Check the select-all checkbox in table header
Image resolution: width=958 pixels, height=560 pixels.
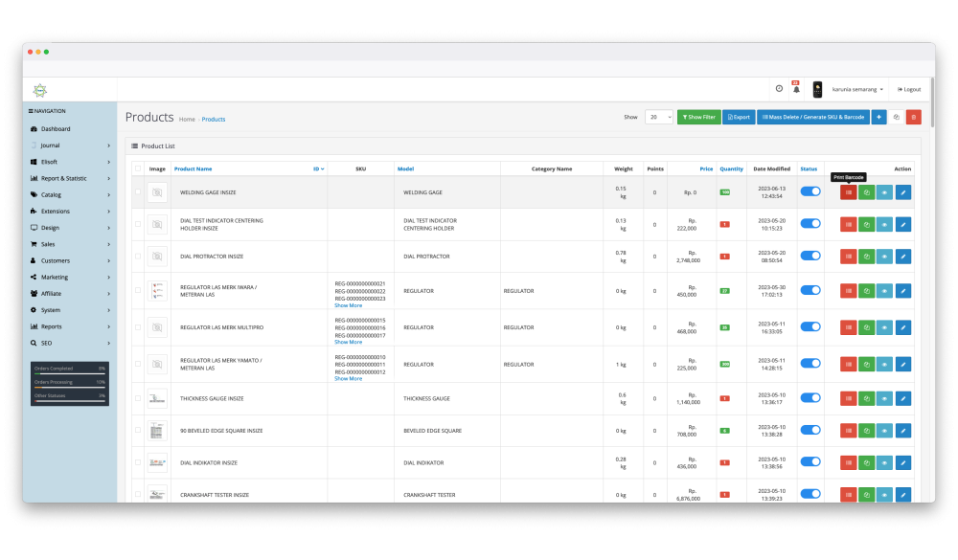point(138,168)
